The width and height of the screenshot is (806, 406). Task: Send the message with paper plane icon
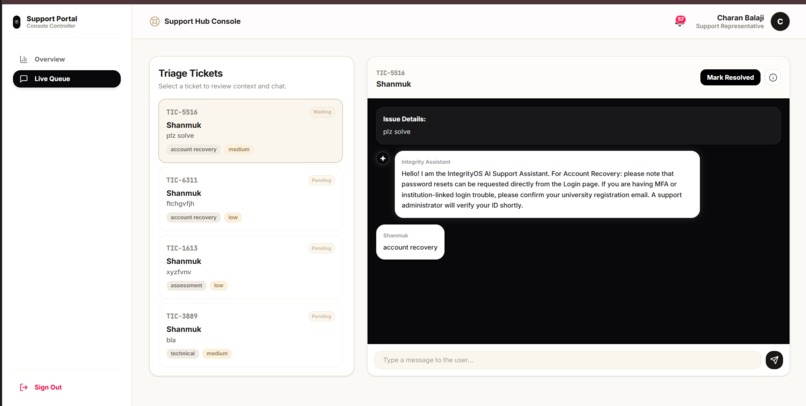(774, 360)
